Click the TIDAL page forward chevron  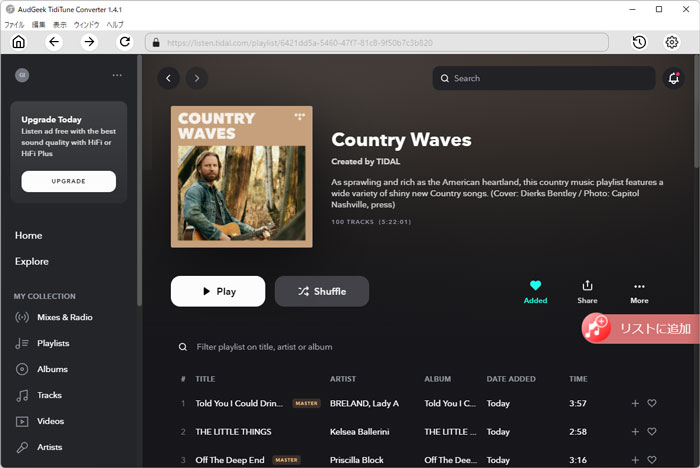coord(197,78)
